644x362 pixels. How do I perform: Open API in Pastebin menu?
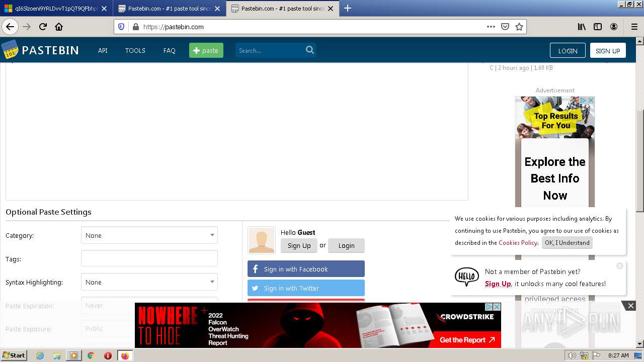pyautogui.click(x=103, y=50)
